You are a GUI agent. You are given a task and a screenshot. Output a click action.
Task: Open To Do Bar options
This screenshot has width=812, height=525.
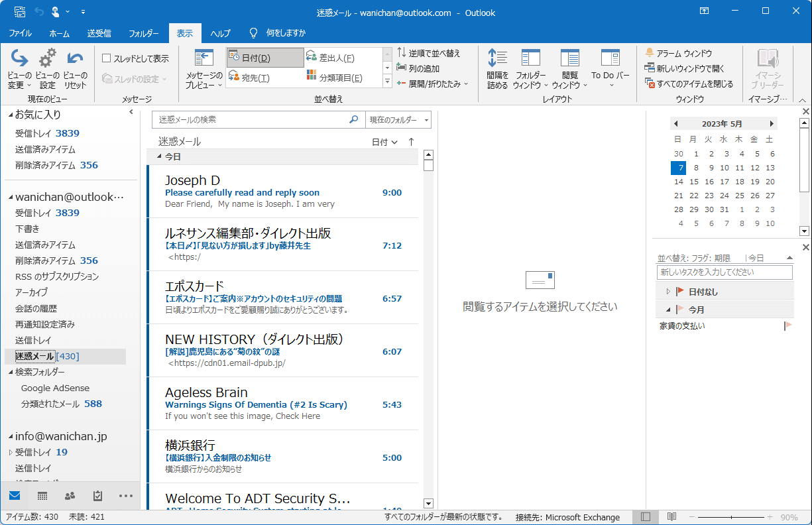(x=610, y=70)
